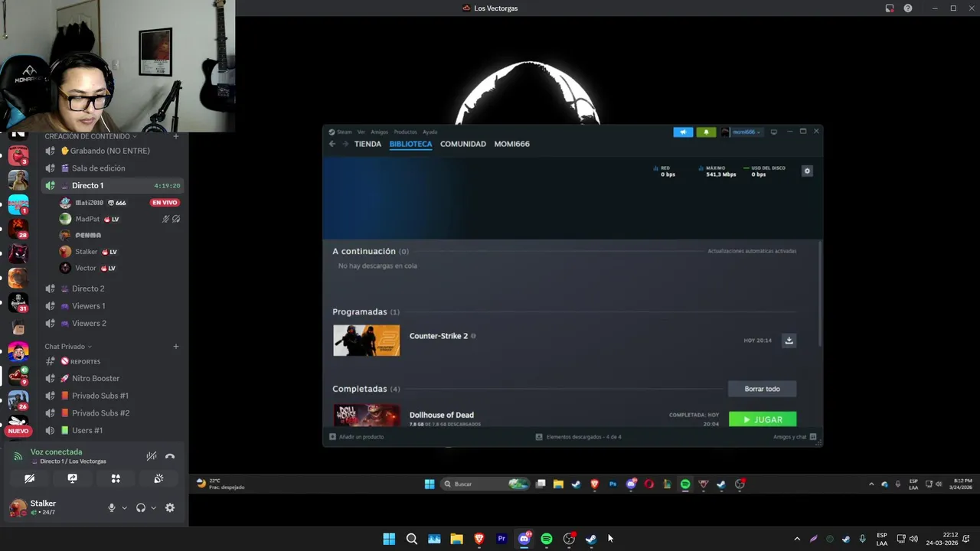Screen dimensions: 980x551
Task: Open Amigos y chat in Steam footer
Action: coord(795,437)
